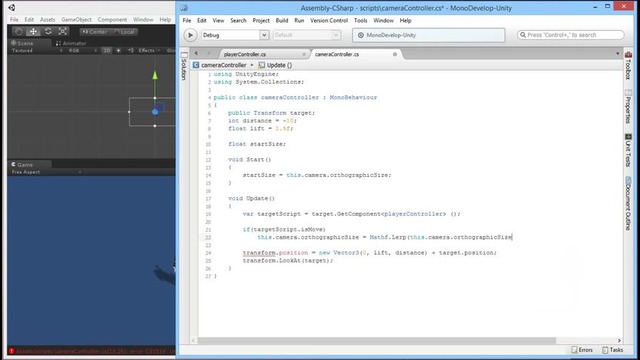The height and width of the screenshot is (360, 640).
Task: Open Unity's Window menu
Action: click(x=143, y=20)
